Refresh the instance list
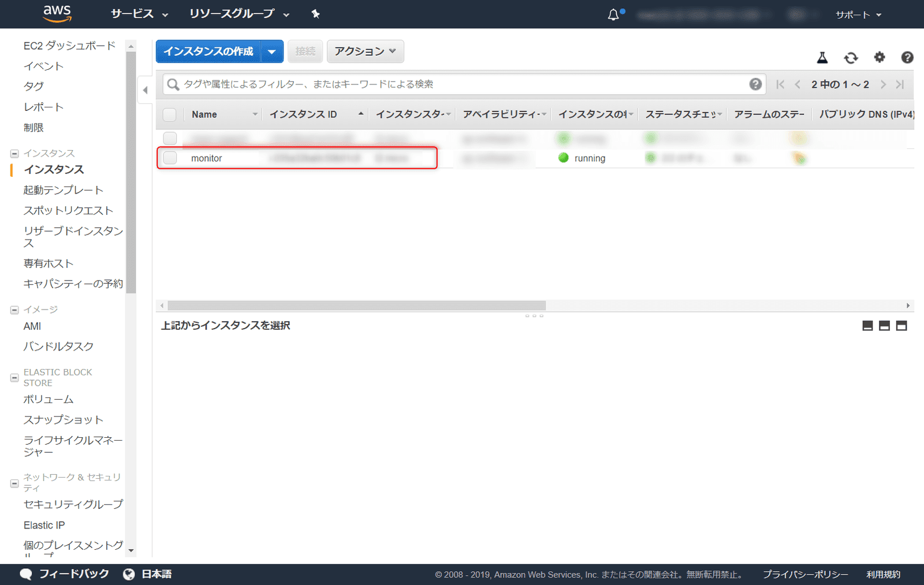The height and width of the screenshot is (585, 924). point(851,57)
